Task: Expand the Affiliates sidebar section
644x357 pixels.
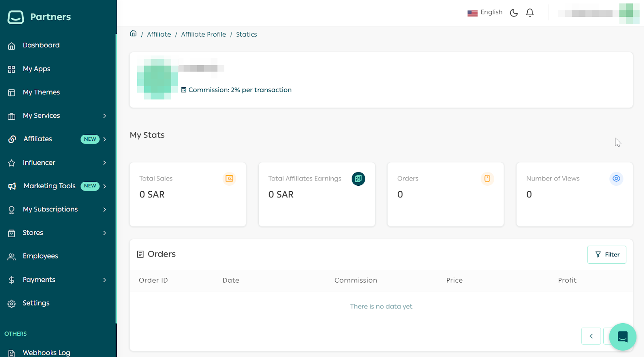Action: tap(104, 139)
